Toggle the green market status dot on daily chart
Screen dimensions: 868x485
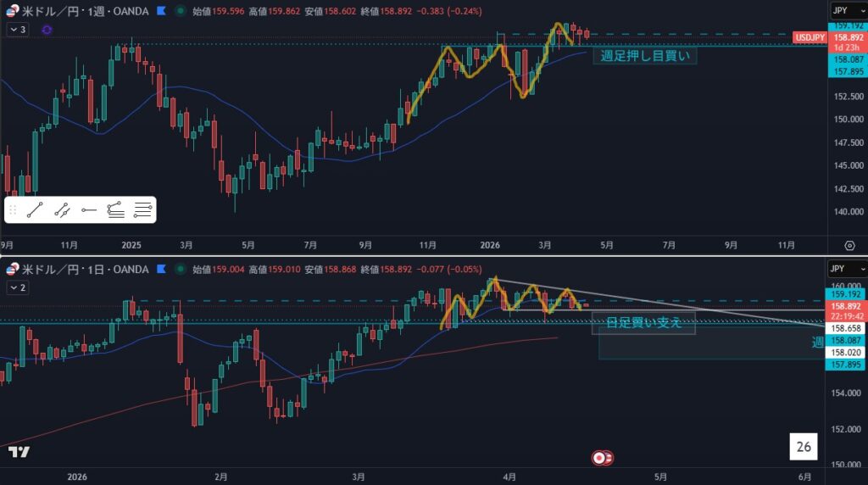[181, 270]
